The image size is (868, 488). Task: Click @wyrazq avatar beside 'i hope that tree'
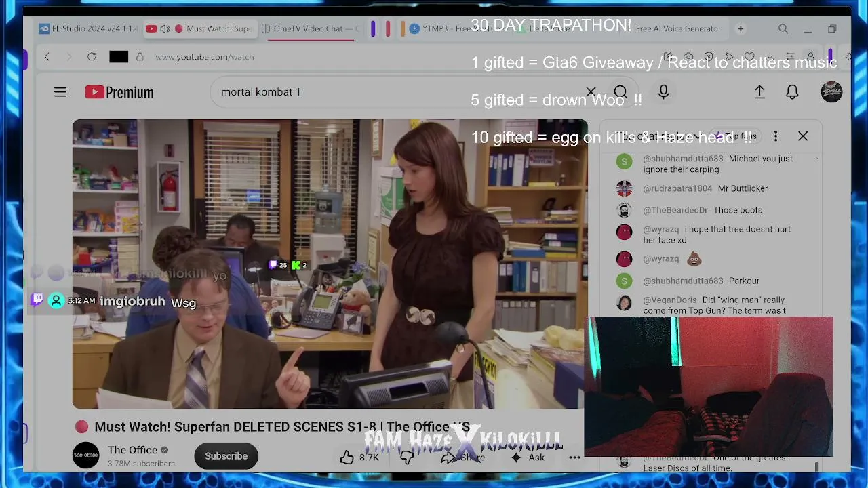coord(624,232)
